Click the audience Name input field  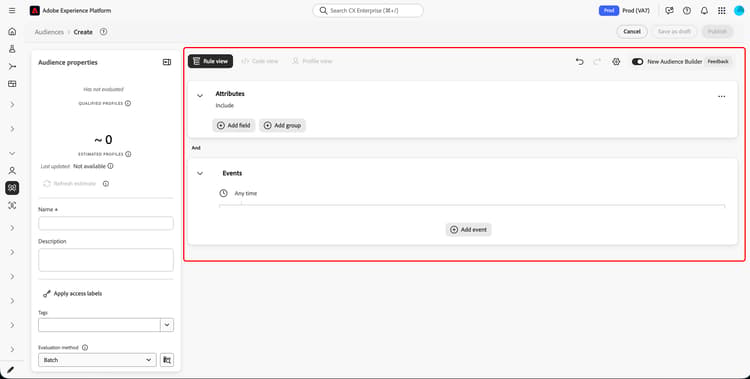click(106, 223)
